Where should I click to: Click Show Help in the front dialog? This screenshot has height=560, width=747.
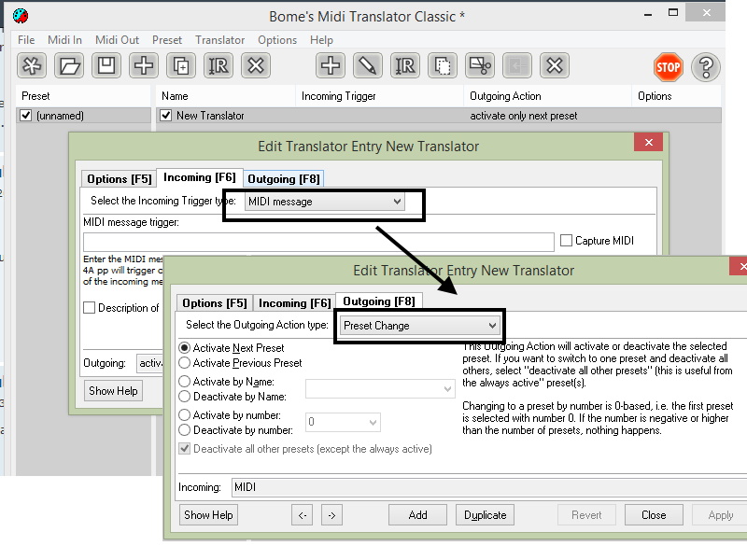[x=208, y=515]
